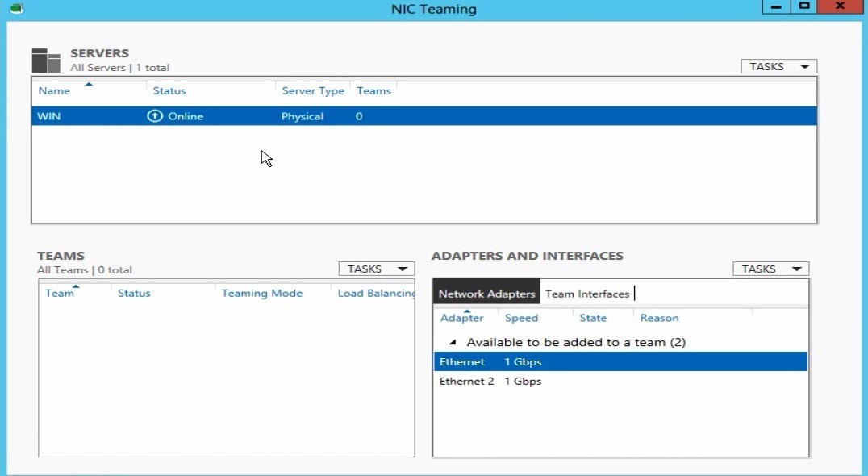The image size is (868, 476).
Task: Click the Teams count '0' for WIN
Action: [359, 116]
